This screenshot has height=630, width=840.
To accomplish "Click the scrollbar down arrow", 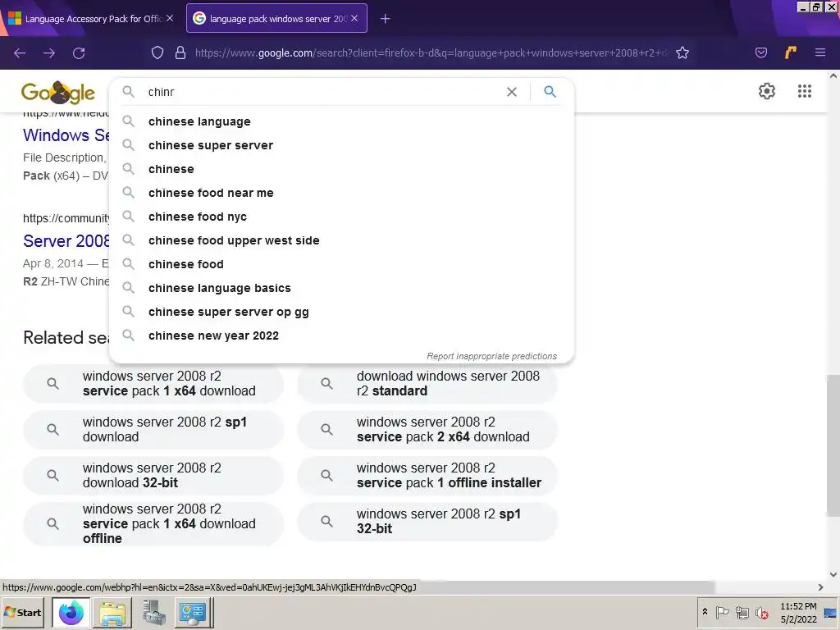I will 833,574.
